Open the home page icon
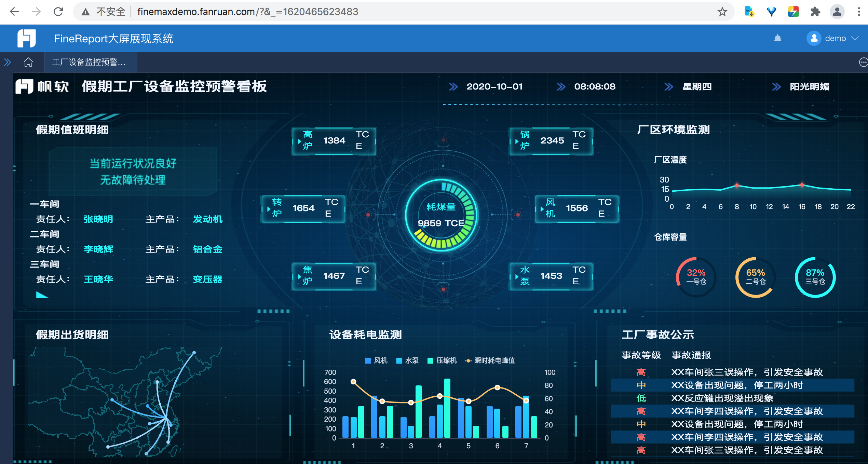The width and height of the screenshot is (868, 464). point(28,62)
